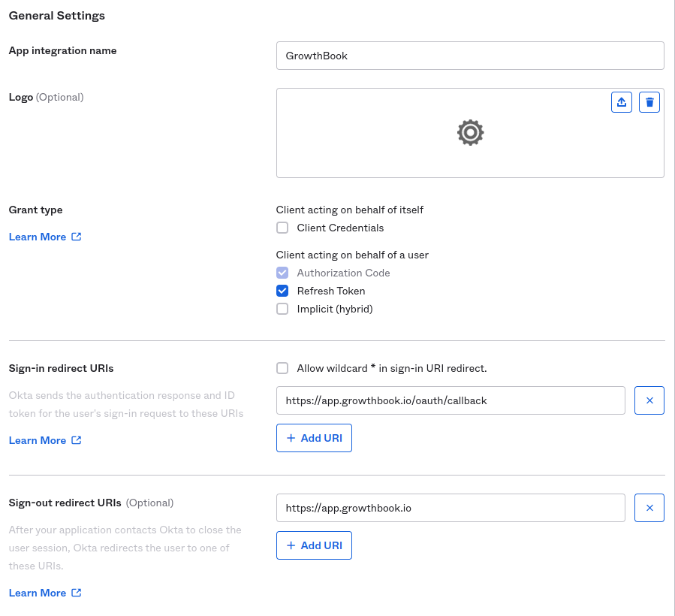Open external link icon beside Sign-out URIs Learn More
The width and height of the screenshot is (675, 616).
tap(76, 593)
